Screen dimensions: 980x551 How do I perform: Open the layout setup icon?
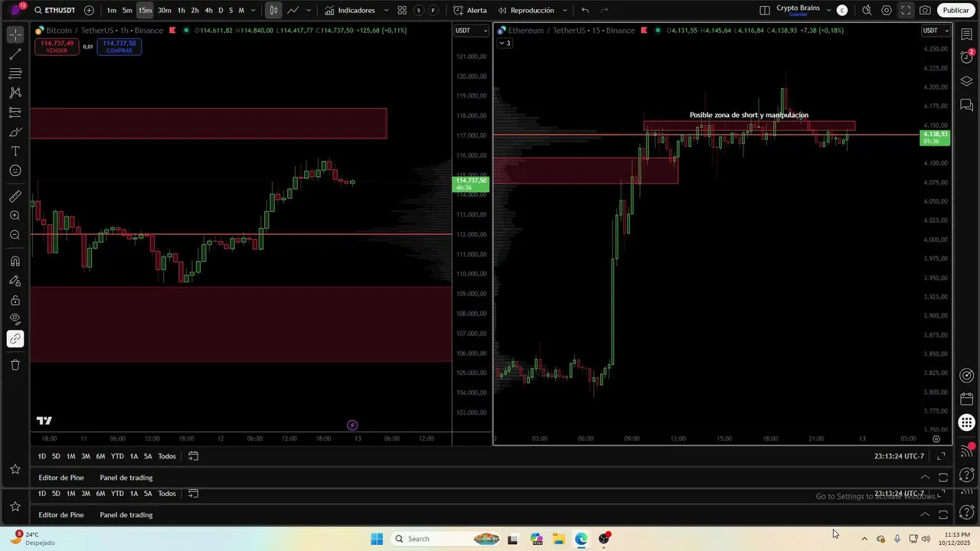pyautogui.click(x=765, y=11)
